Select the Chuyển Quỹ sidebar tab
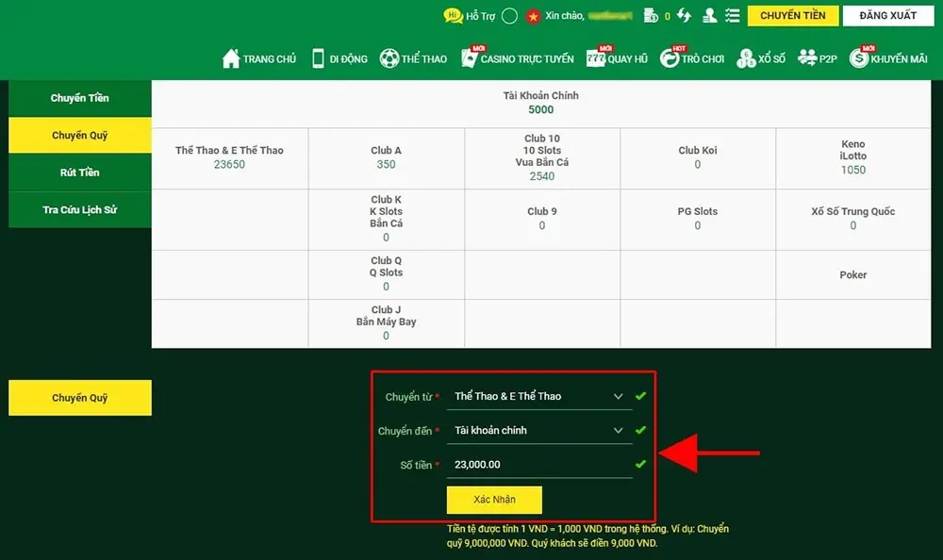943x560 pixels. point(80,136)
